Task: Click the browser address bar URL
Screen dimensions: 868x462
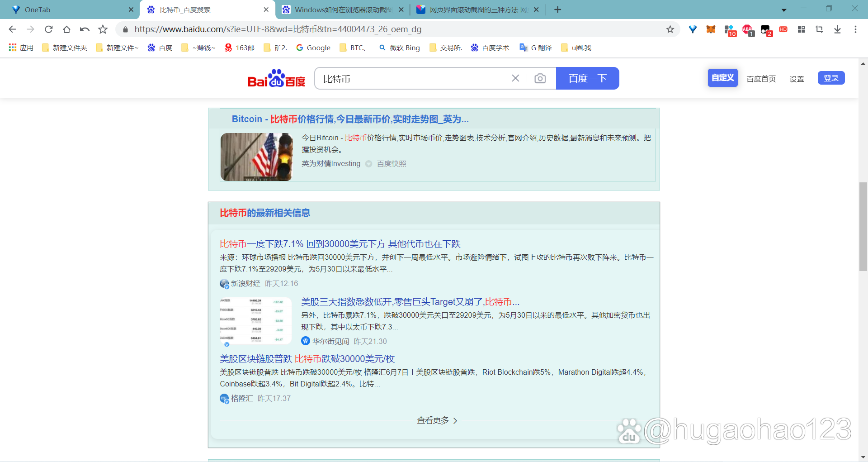Action: 278,29
